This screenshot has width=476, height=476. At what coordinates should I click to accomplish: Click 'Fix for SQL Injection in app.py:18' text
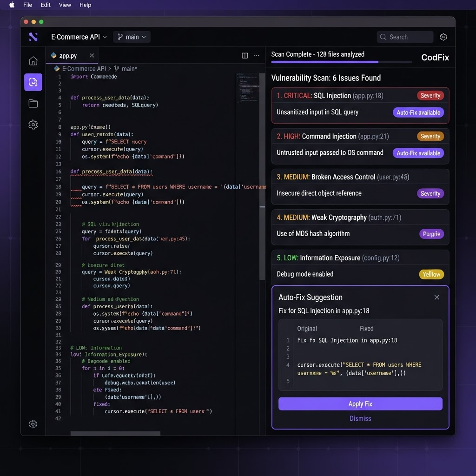[x=324, y=311]
